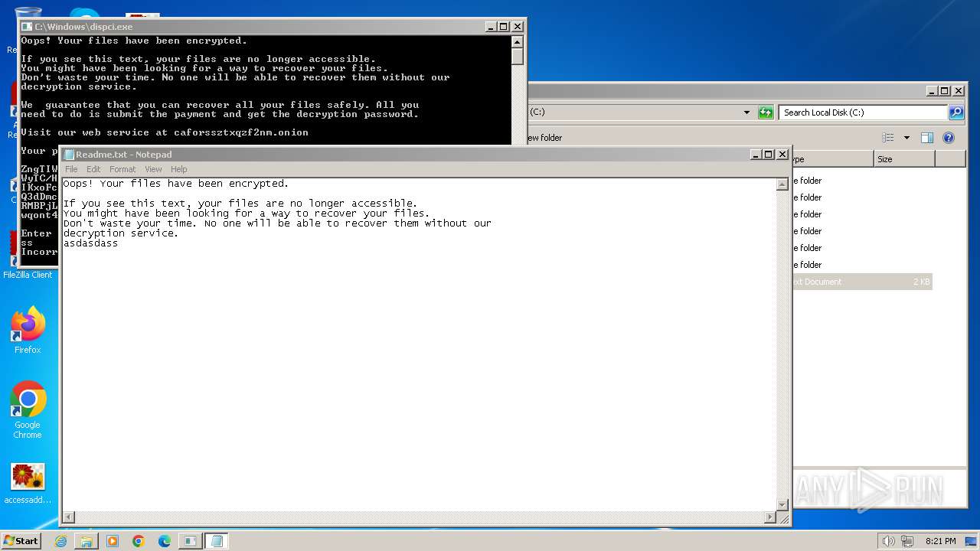Open Explorer address bar history dropdown
Image resolution: width=980 pixels, height=551 pixels.
[747, 112]
